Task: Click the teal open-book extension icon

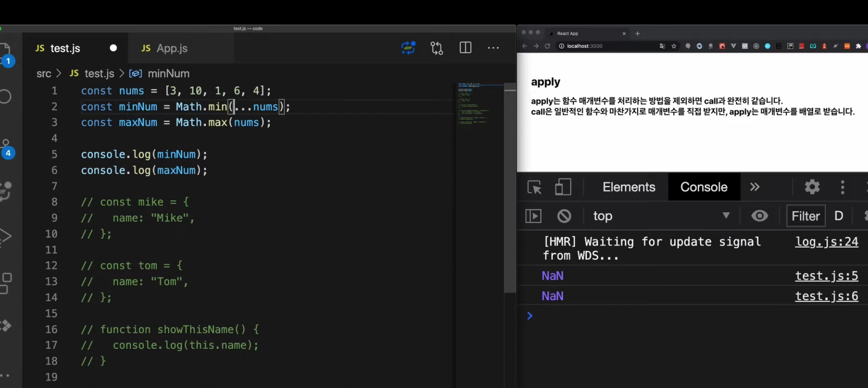Action: click(x=813, y=46)
